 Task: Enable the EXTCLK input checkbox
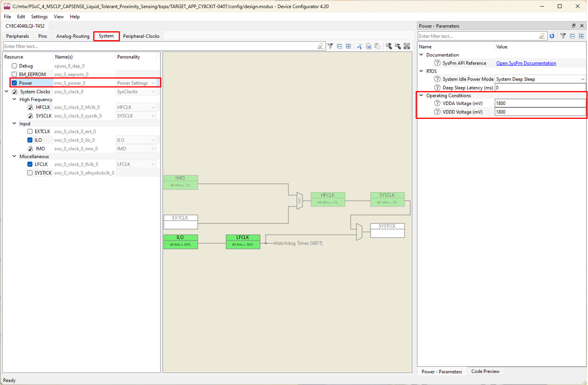pyautogui.click(x=30, y=131)
